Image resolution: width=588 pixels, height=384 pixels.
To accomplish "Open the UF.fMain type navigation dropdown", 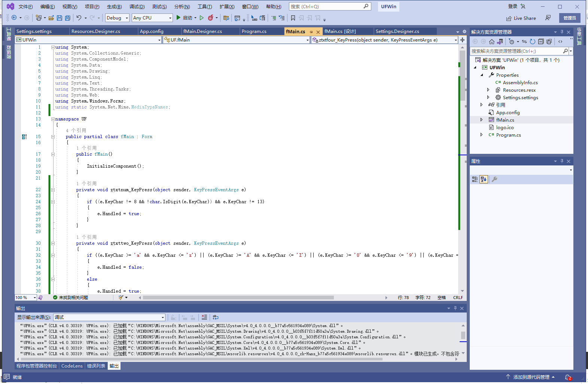I will [237, 40].
